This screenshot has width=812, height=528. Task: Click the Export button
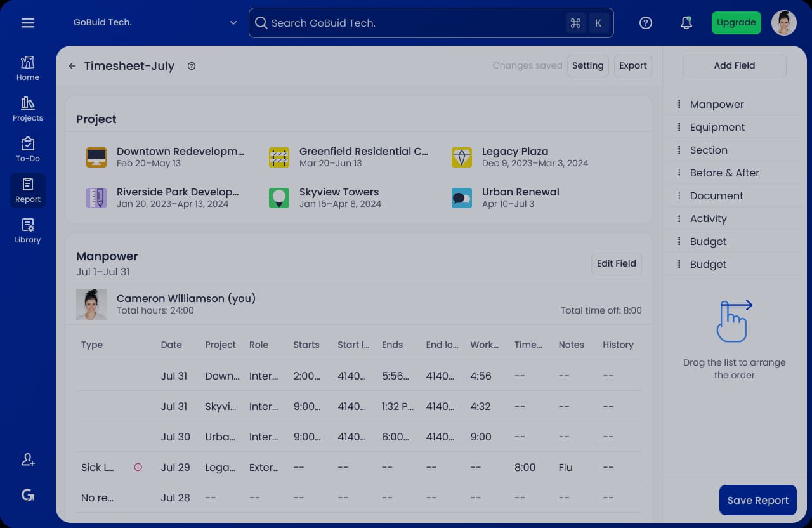[632, 65]
